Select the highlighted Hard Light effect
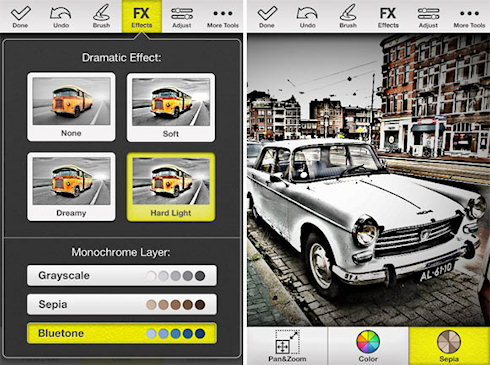 pyautogui.click(x=171, y=187)
